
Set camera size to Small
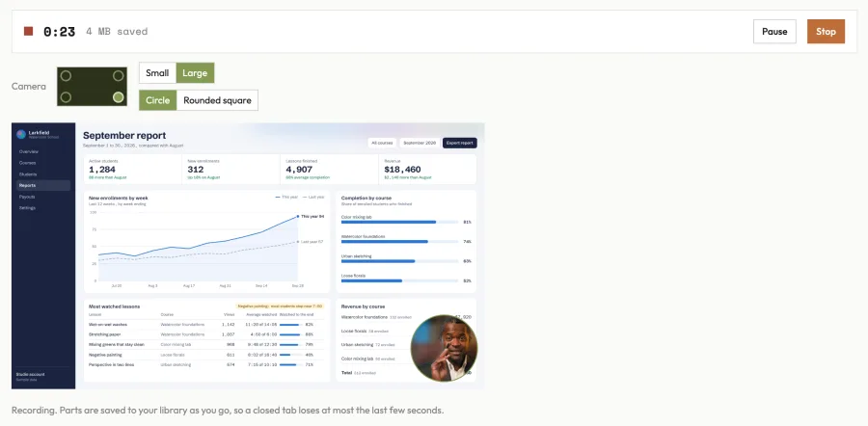pos(157,73)
